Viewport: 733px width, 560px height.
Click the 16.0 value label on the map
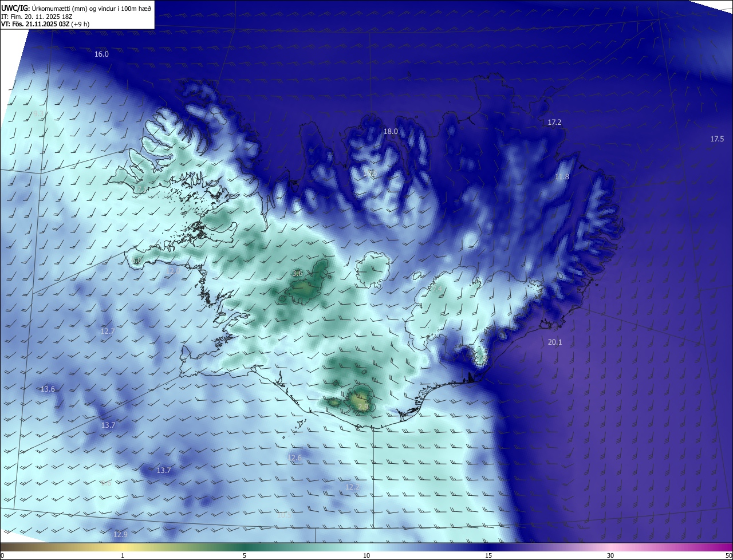tap(101, 54)
